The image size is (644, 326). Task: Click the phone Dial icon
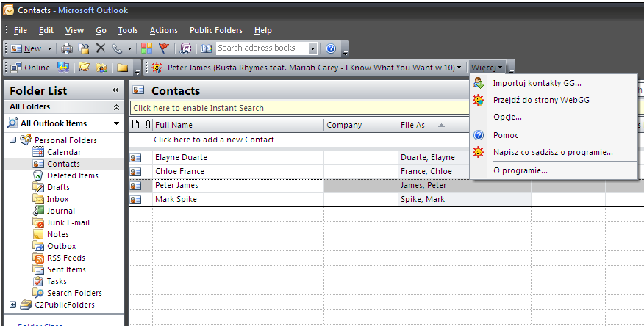click(118, 48)
